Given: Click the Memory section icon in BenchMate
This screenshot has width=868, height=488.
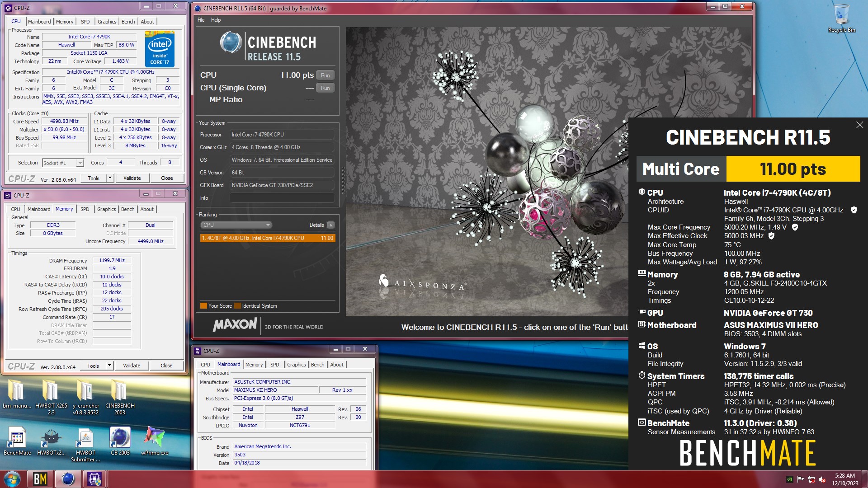Looking at the screenshot, I should (642, 273).
